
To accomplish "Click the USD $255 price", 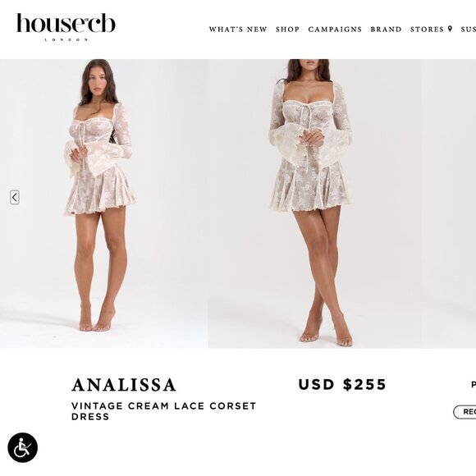I will pos(342,385).
